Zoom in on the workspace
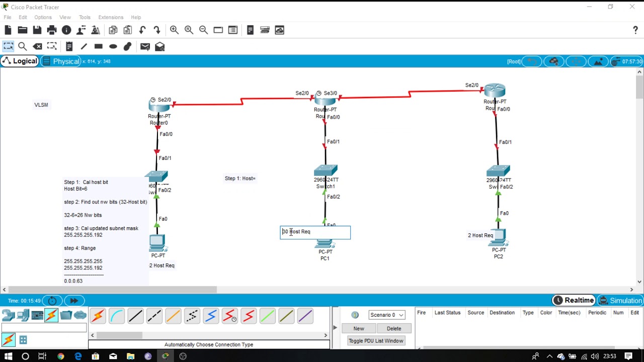The image size is (644, 362). [x=174, y=30]
